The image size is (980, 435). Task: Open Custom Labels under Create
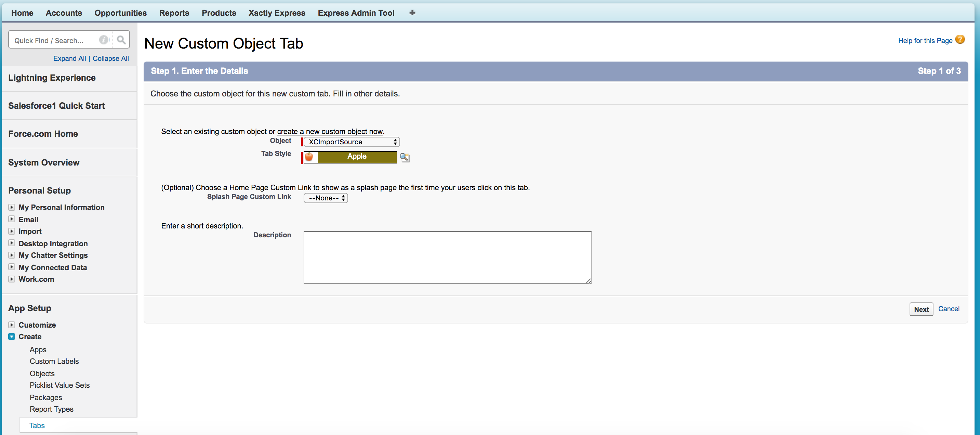(x=54, y=361)
